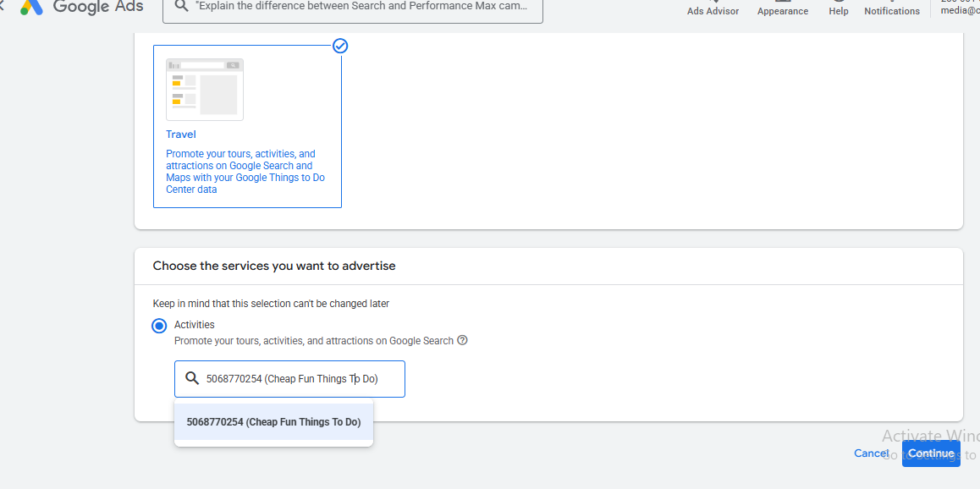
Task: Click the top search bar magnifier icon
Action: tap(181, 6)
